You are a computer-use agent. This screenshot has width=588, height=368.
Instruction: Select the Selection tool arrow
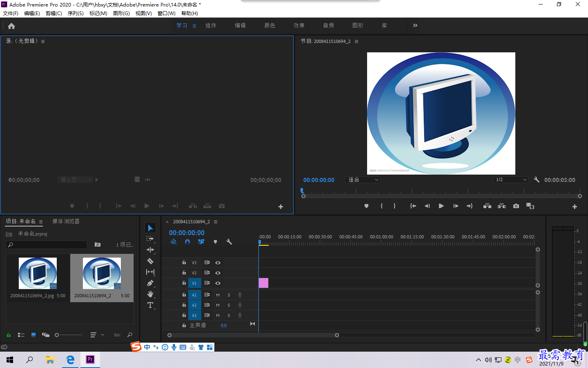150,228
